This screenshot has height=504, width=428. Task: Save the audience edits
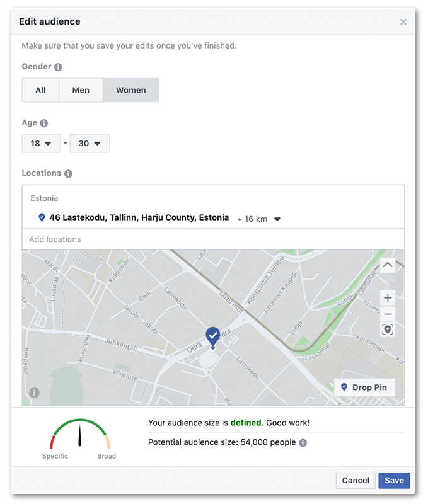(394, 481)
